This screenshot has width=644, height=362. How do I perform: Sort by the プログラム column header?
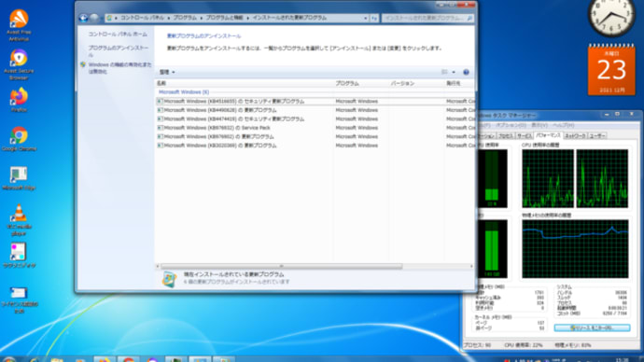[361, 83]
